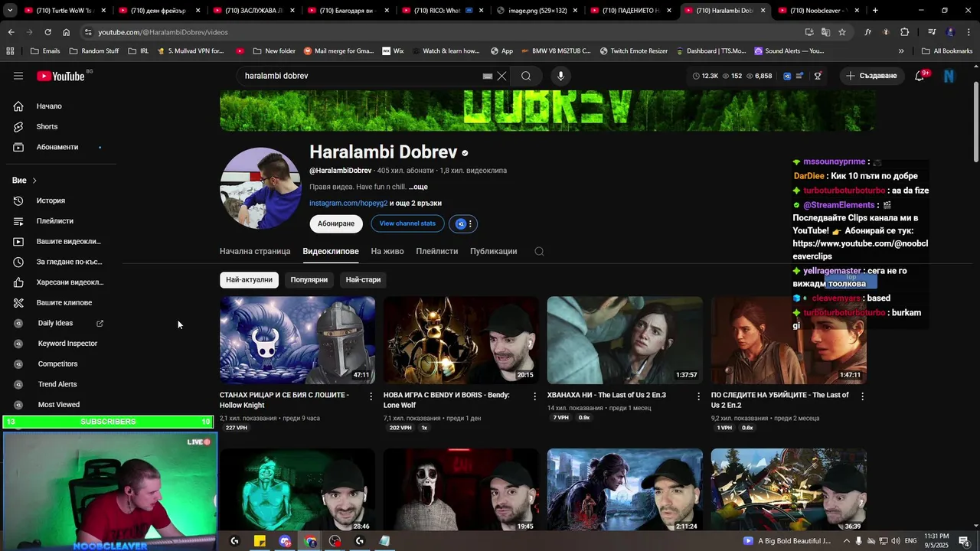The width and height of the screenshot is (980, 551).
Task: Click the search icon in the channel tabs
Action: click(x=539, y=251)
